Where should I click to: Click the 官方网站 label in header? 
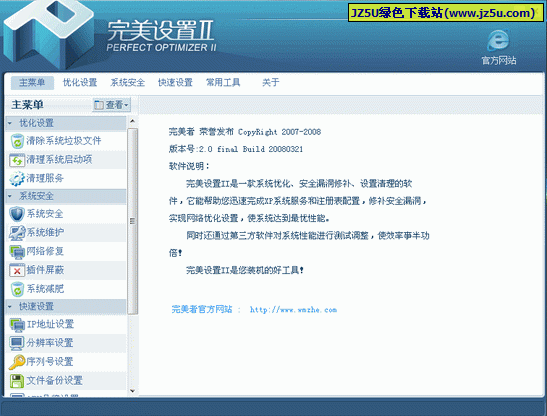(499, 60)
